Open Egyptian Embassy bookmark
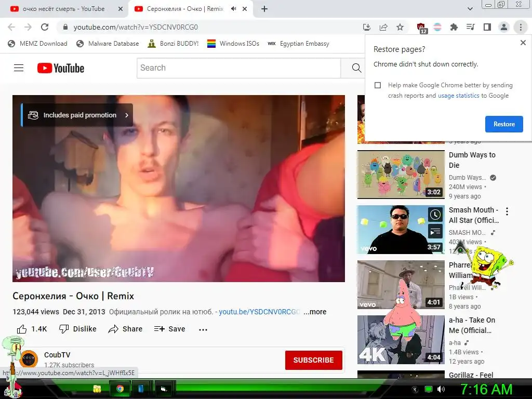Viewport: 532px width, 399px height. pos(299,44)
